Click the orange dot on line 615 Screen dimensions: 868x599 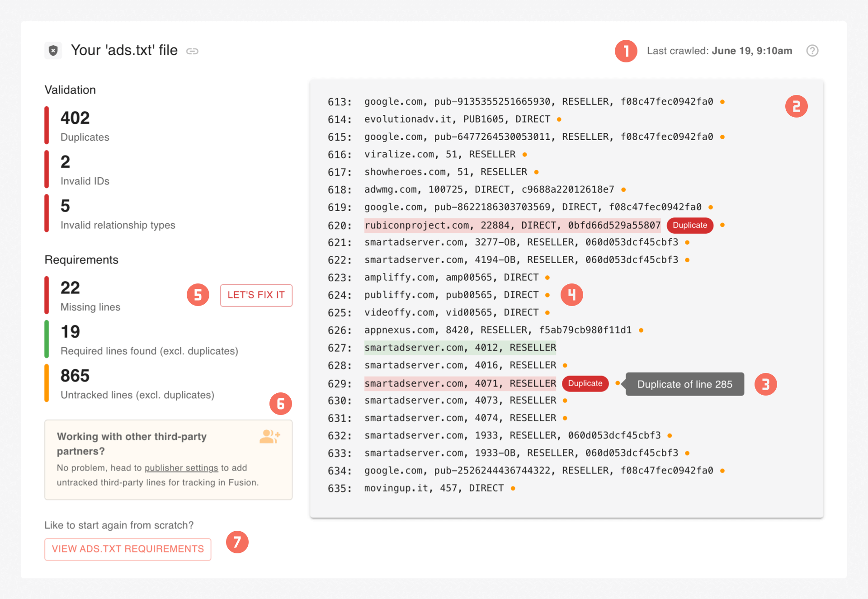tap(722, 137)
